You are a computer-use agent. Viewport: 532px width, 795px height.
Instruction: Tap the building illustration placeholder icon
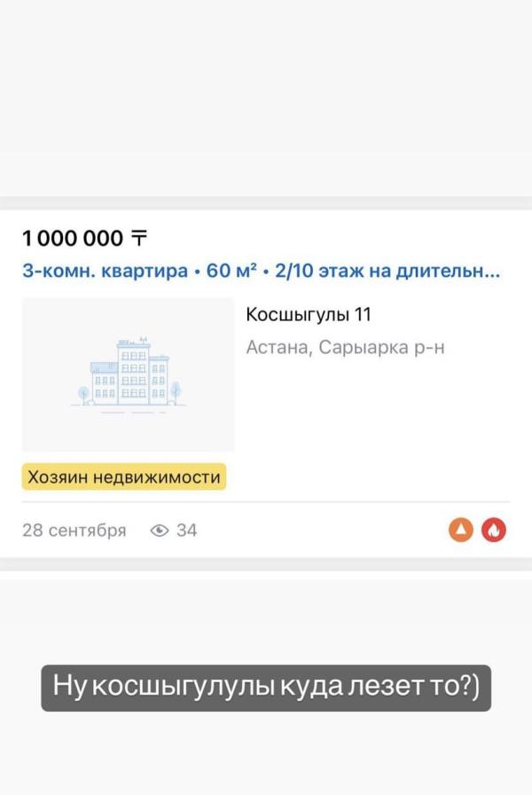pos(130,373)
